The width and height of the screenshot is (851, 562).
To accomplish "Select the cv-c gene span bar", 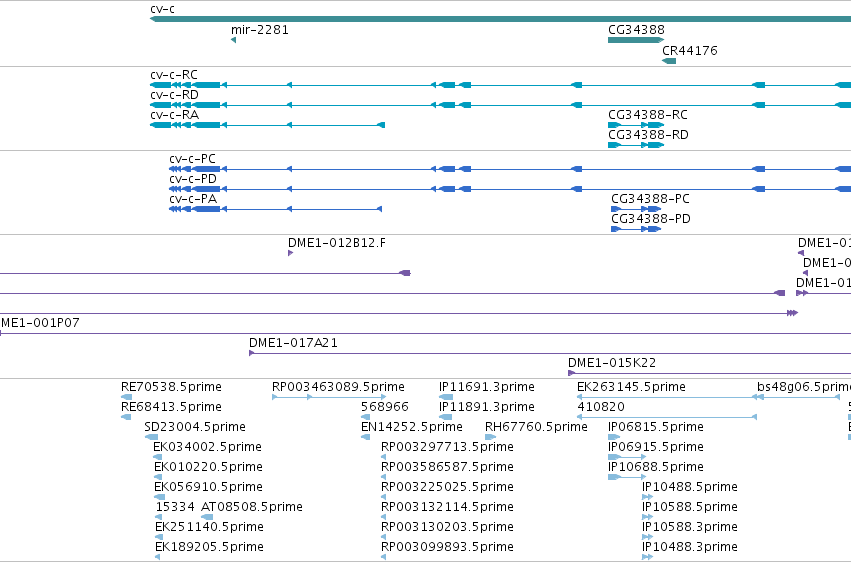I will pos(500,19).
